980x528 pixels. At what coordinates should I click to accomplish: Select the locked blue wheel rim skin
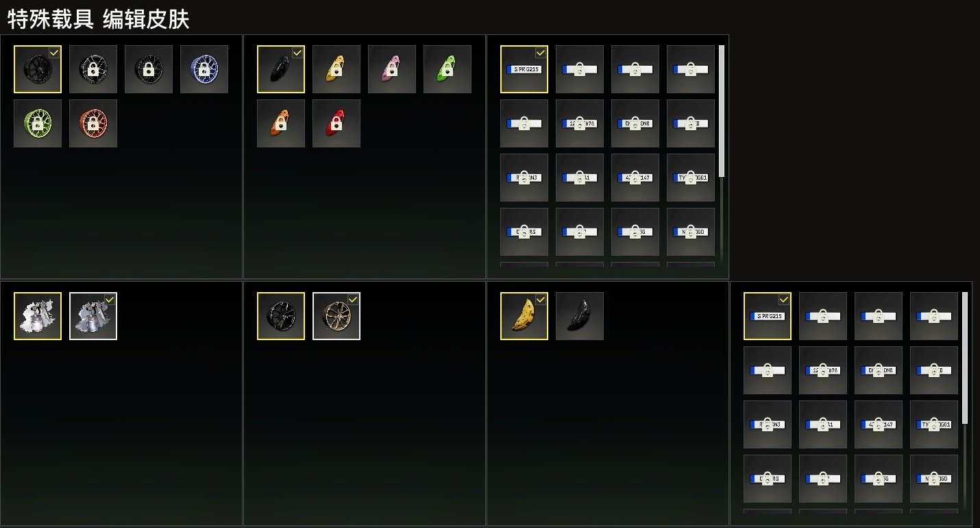point(204,69)
